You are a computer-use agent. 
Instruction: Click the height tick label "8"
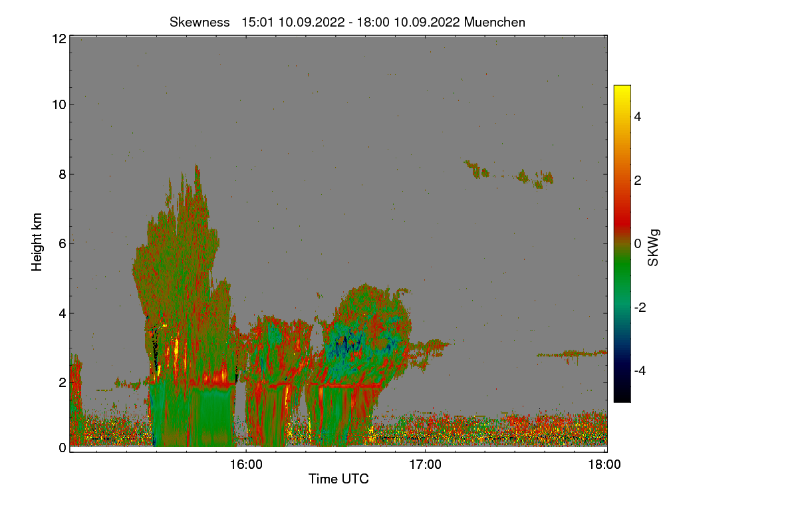[x=61, y=174]
